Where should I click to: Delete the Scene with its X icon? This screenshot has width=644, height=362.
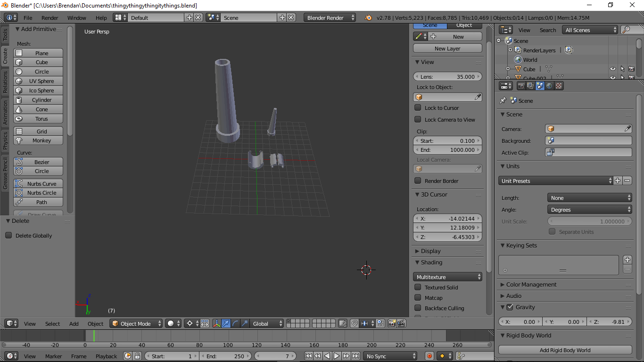[291, 17]
